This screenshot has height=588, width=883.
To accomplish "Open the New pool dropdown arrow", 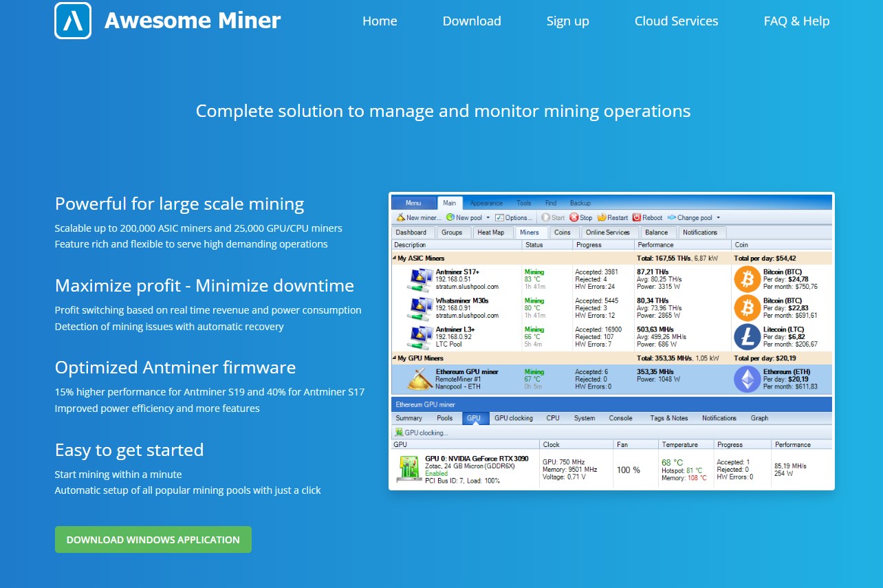I will point(488,217).
